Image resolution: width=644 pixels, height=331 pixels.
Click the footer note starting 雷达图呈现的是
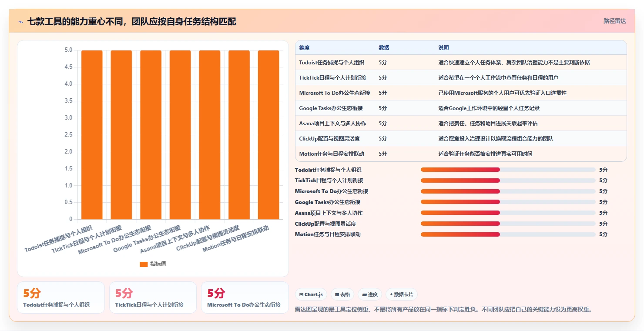pos(444,310)
